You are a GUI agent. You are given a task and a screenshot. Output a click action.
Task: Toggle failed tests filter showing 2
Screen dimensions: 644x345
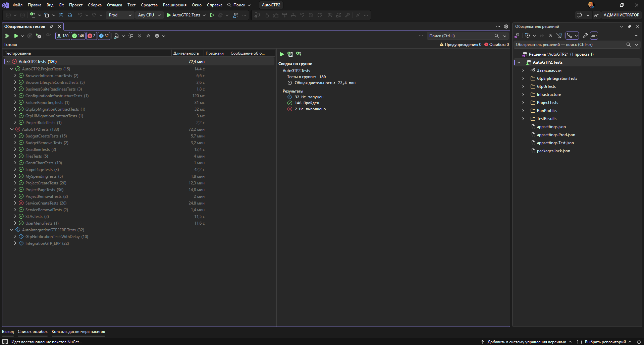(92, 36)
